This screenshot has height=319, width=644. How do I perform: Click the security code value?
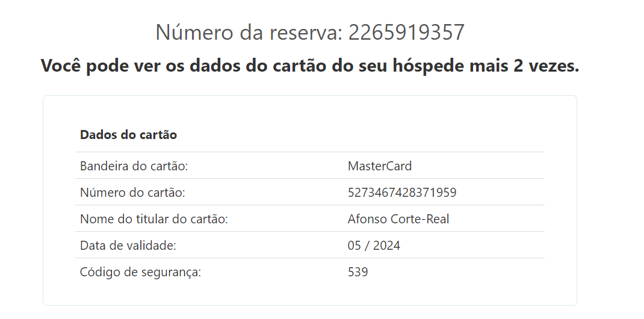point(358,272)
